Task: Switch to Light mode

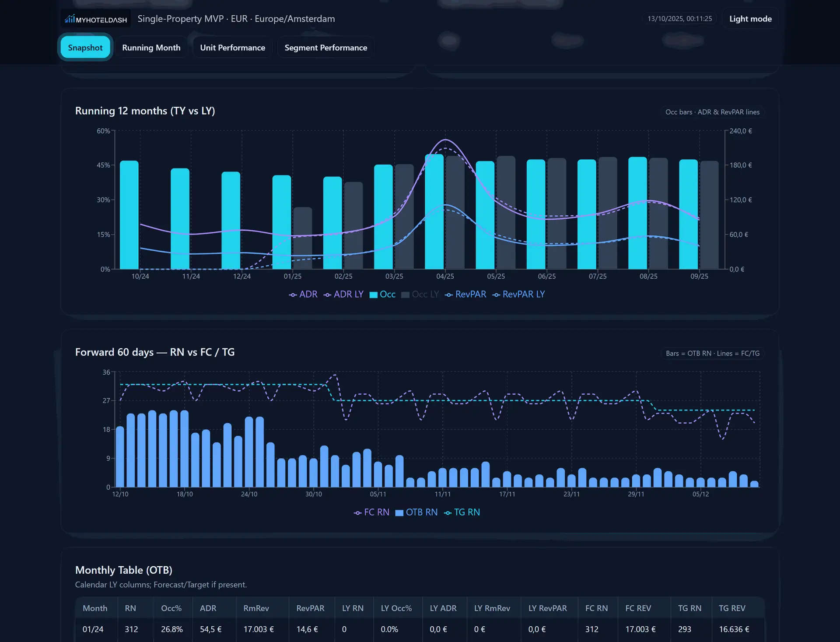Action: (x=750, y=19)
